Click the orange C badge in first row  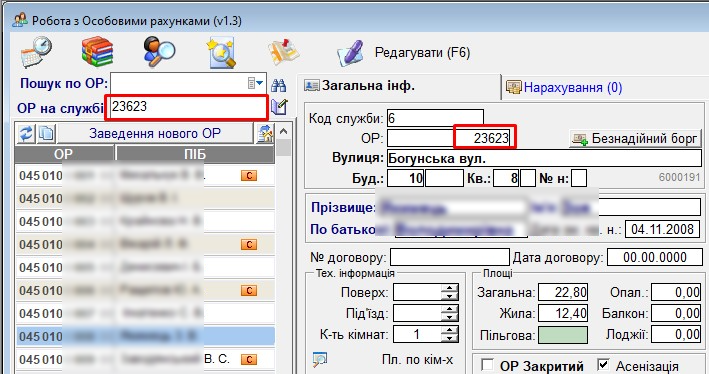coord(249,175)
